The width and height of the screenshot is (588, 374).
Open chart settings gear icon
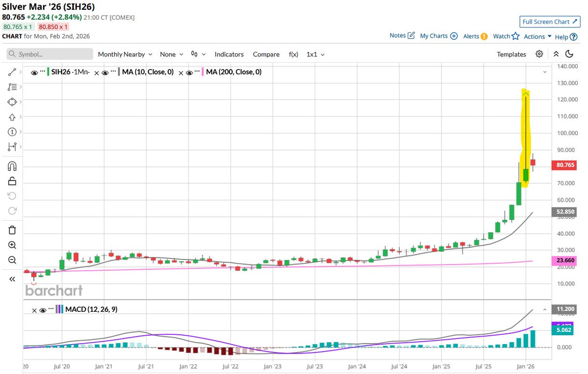(x=539, y=54)
